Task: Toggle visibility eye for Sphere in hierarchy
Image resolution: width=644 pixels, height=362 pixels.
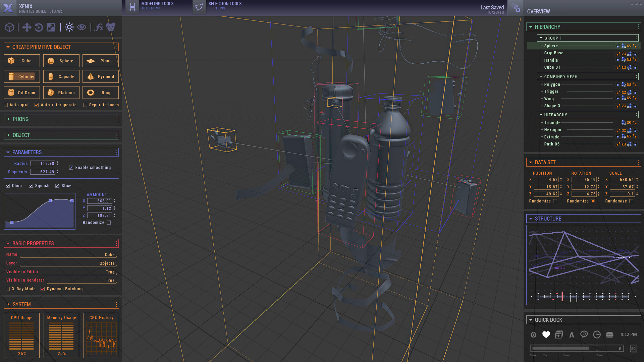Action: coord(629,46)
